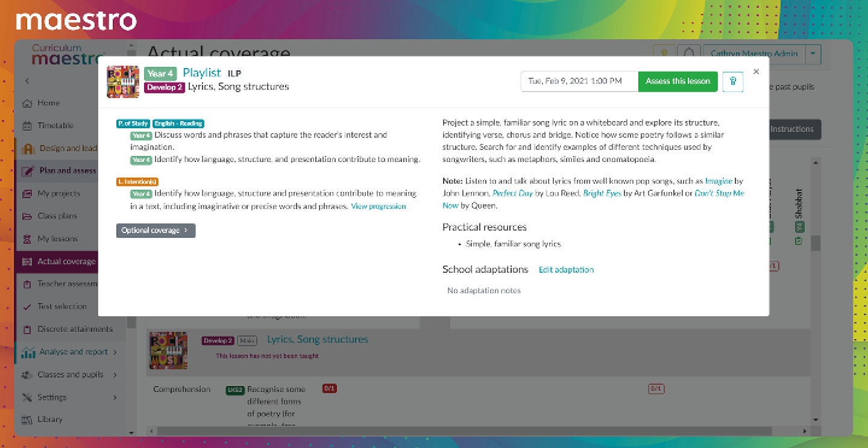Click the Timetable calendar icon
The width and height of the screenshot is (868, 448).
(x=27, y=126)
